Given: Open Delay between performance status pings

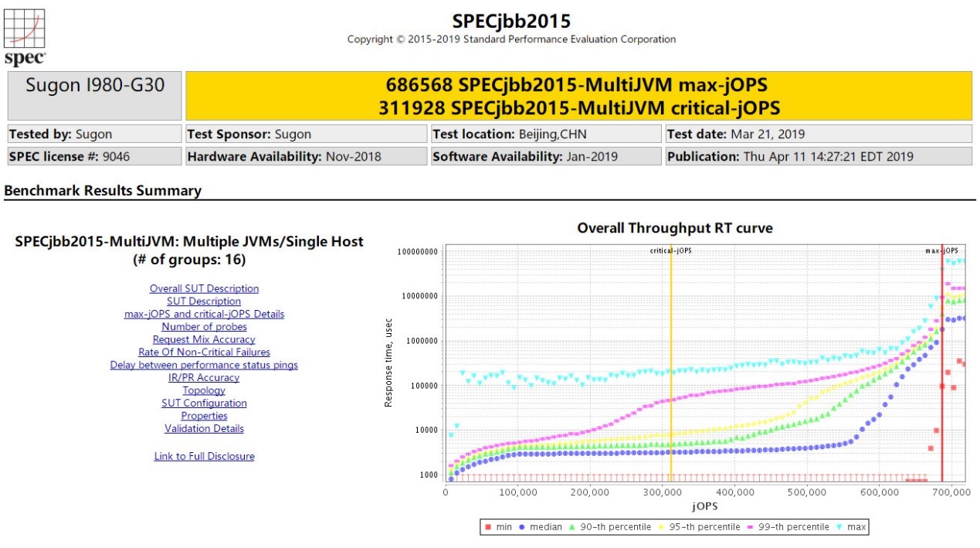Looking at the screenshot, I should click(204, 365).
